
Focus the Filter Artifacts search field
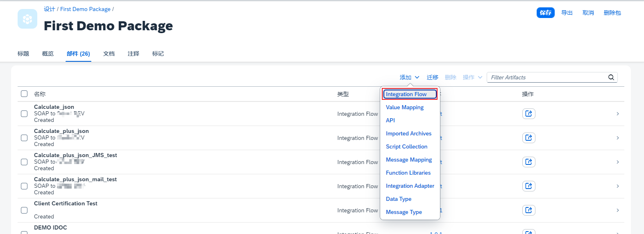[x=546, y=77]
